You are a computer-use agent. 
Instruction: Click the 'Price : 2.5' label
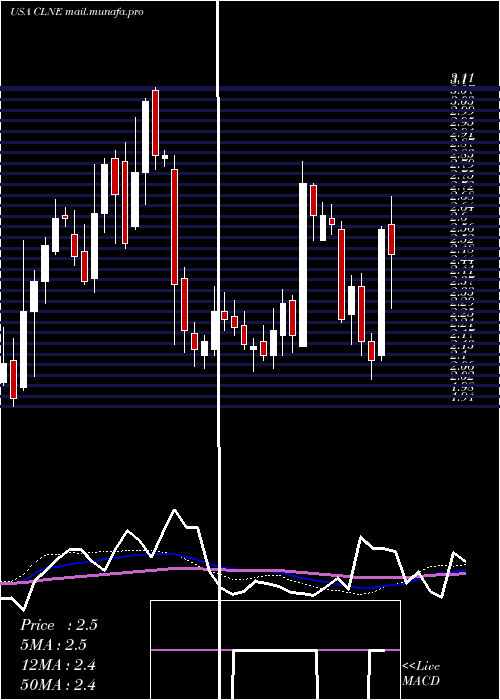point(58,625)
